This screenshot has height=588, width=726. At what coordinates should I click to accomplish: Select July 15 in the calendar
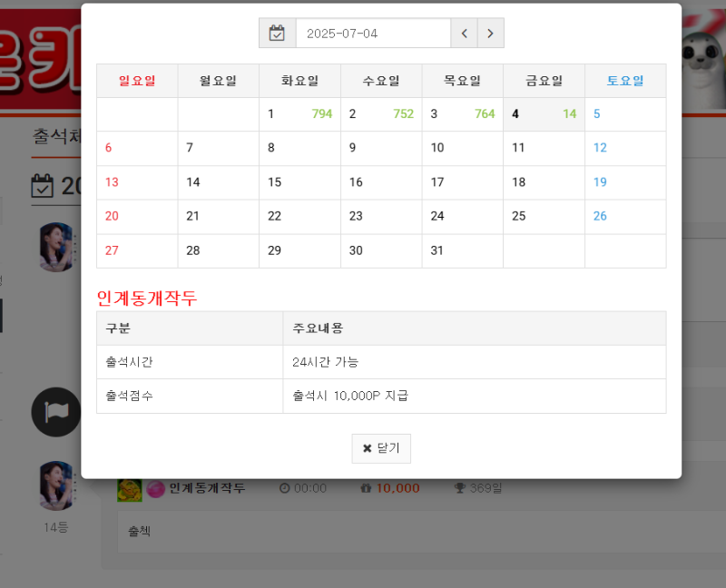point(300,182)
